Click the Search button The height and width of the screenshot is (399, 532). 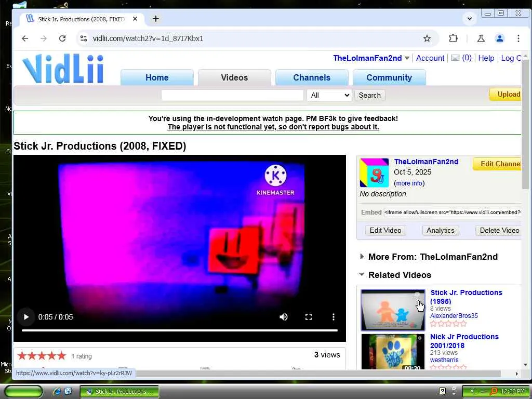point(370,96)
